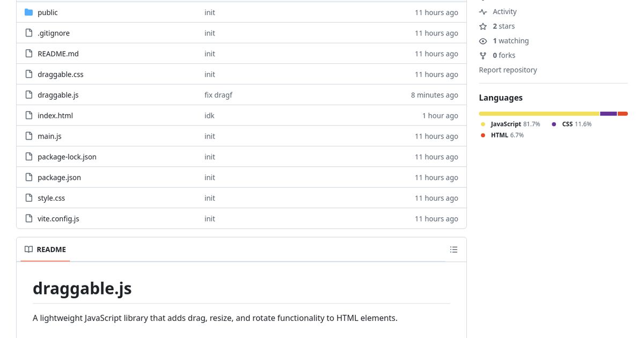Click the README book icon

(x=28, y=249)
